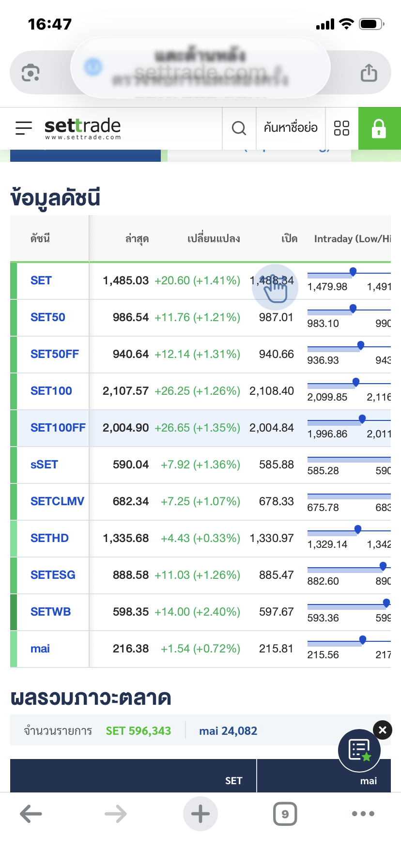Screen dimensions: 401x868
Task: Open the floating watchlist star icon
Action: coord(359,750)
